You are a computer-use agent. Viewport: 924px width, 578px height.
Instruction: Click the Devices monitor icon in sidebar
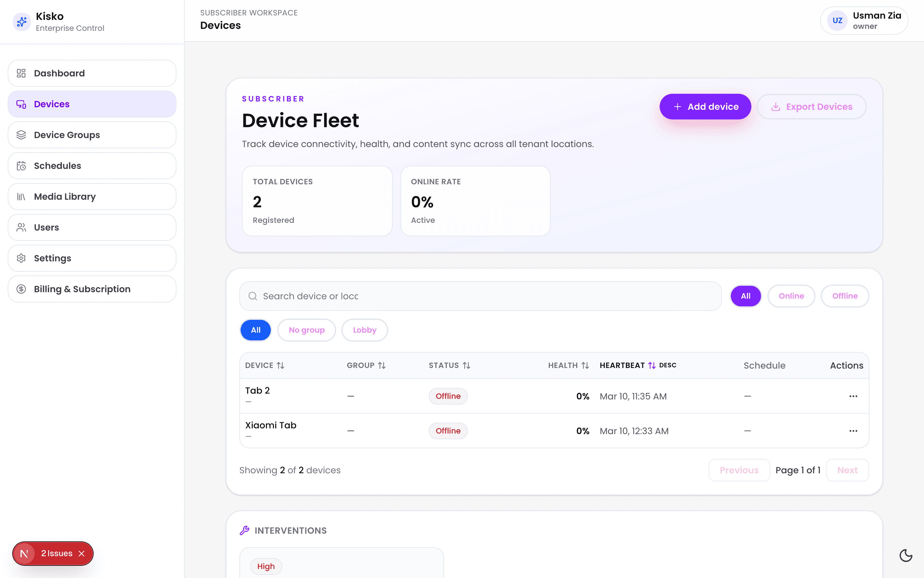tap(21, 104)
